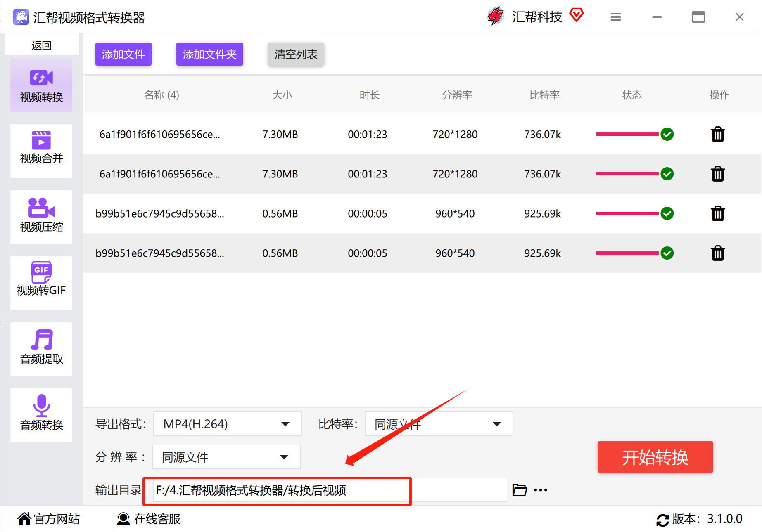This screenshot has width=762, height=532.
Task: Click the 比特率 column header
Action: (545, 95)
